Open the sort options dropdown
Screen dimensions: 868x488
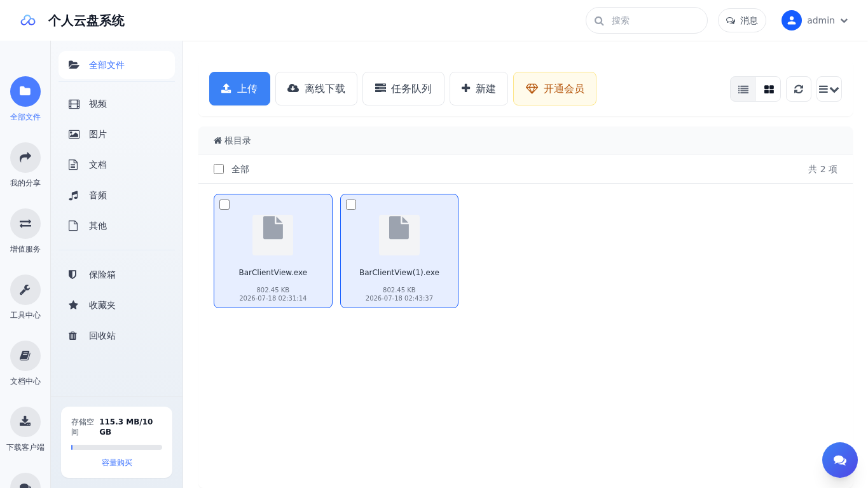(x=829, y=89)
